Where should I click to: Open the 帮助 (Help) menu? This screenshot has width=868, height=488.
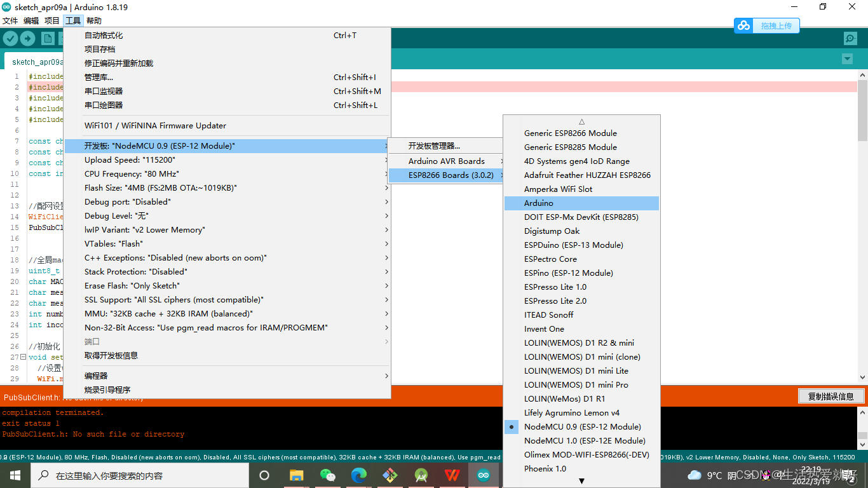[94, 21]
